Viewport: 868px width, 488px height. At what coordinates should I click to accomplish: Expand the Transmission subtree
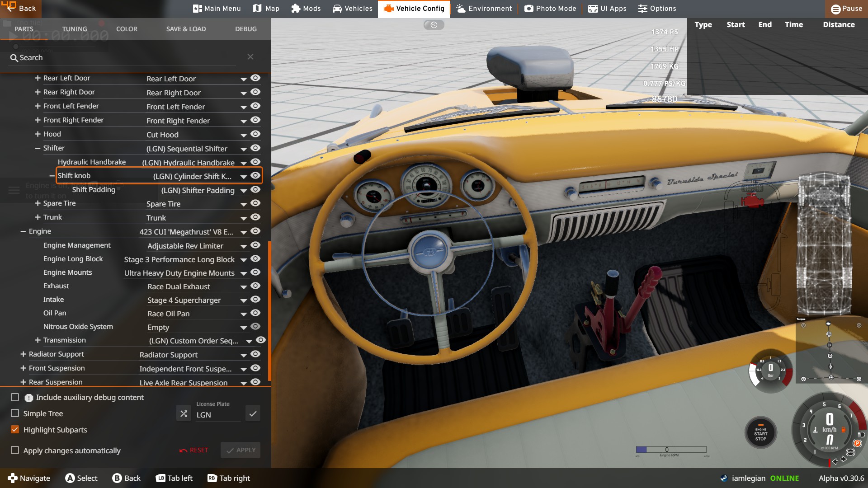[38, 340]
